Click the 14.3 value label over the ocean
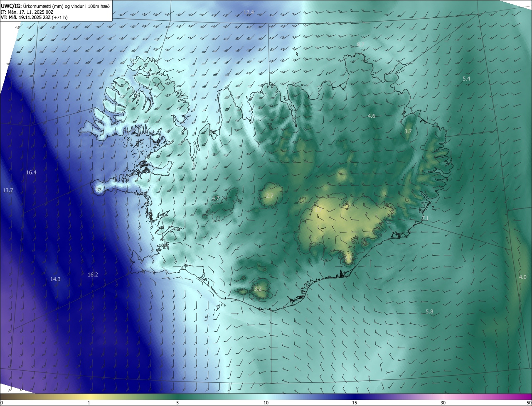Screen dimensions: 532x406 [x=55, y=279]
